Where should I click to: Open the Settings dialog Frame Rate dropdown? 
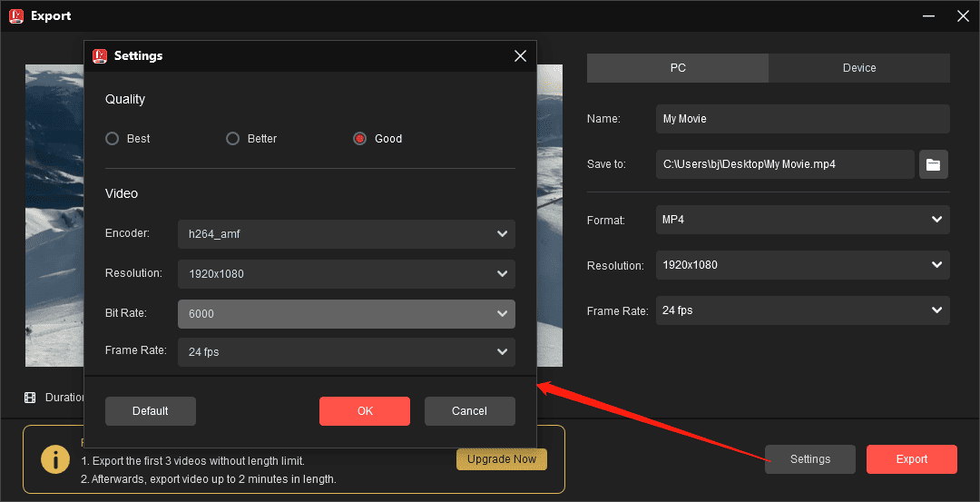(347, 352)
